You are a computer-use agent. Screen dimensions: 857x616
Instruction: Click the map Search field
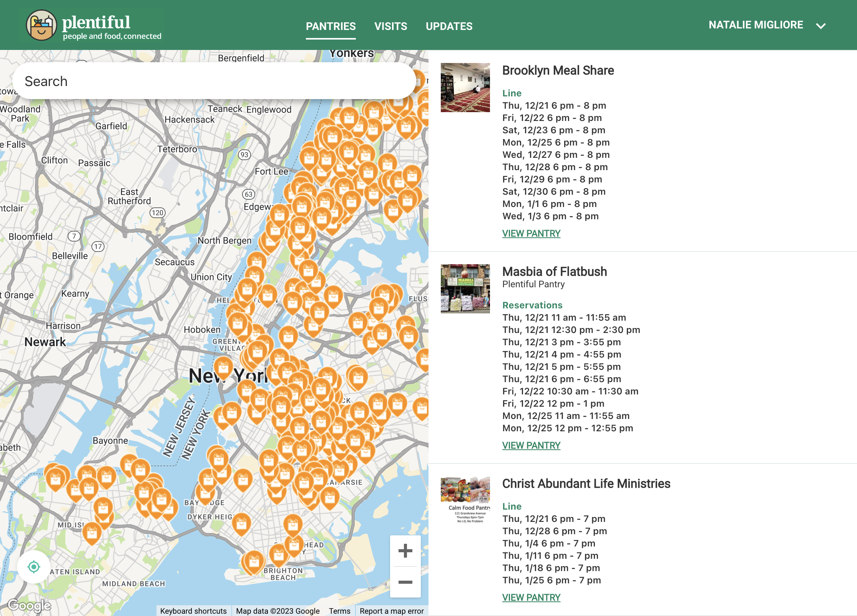point(214,81)
